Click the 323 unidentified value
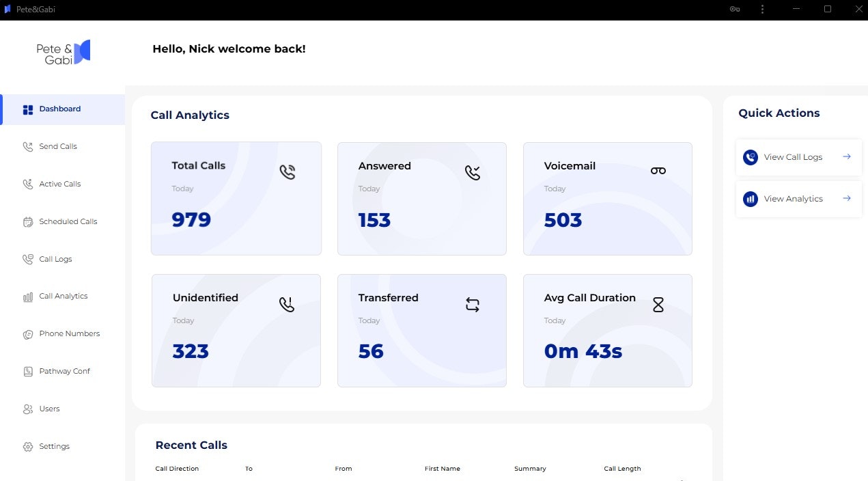 coord(191,351)
